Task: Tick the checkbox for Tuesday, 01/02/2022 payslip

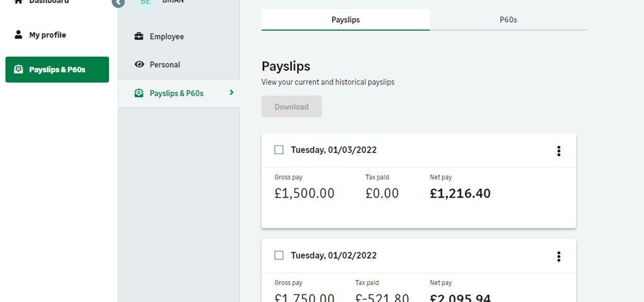Action: click(x=279, y=255)
